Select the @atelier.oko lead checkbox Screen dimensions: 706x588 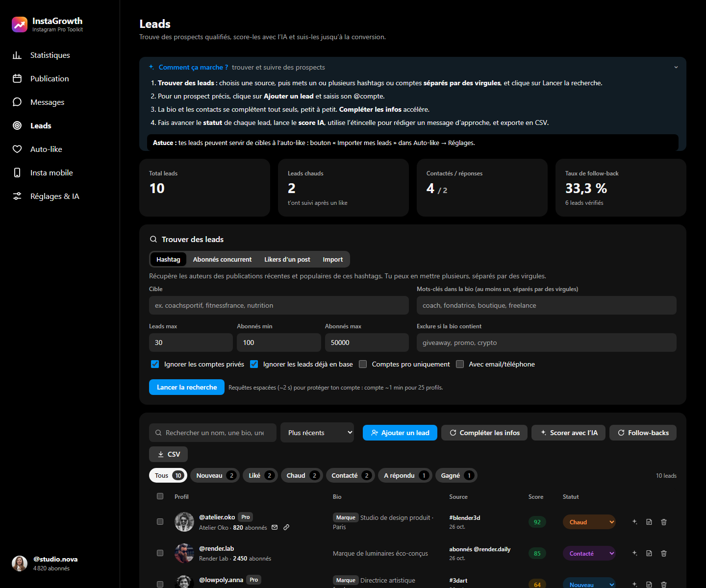pyautogui.click(x=160, y=521)
